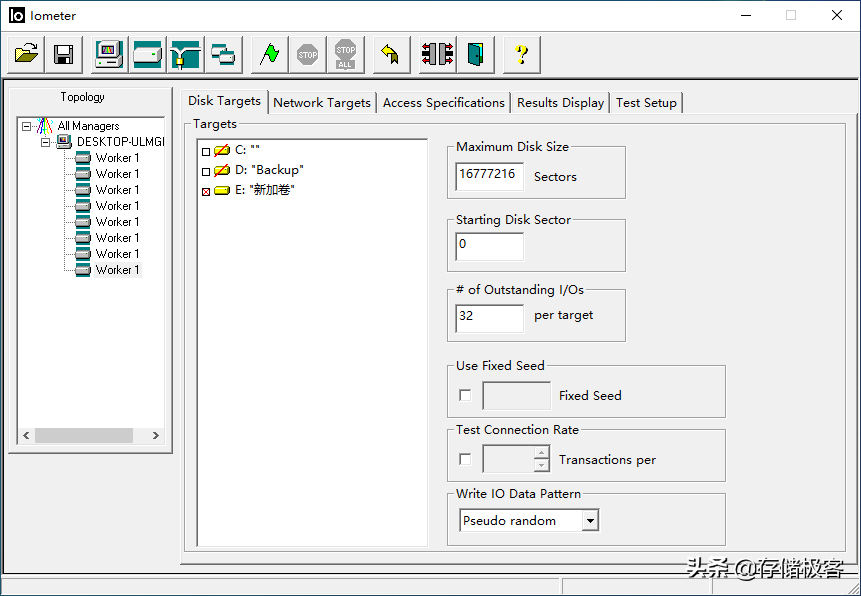Switch to the Test Setup tab
Screen dimensions: 861x596
point(646,103)
